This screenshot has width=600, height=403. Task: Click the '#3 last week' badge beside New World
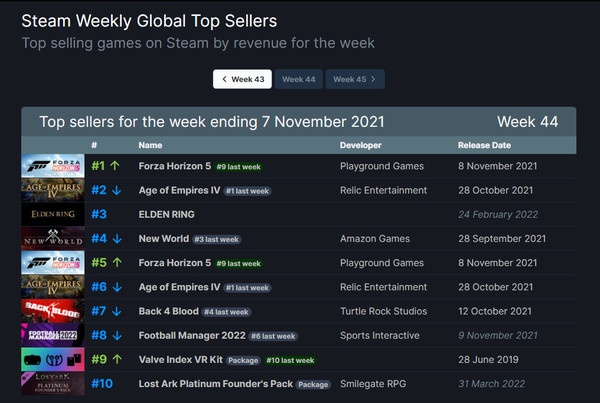click(216, 240)
